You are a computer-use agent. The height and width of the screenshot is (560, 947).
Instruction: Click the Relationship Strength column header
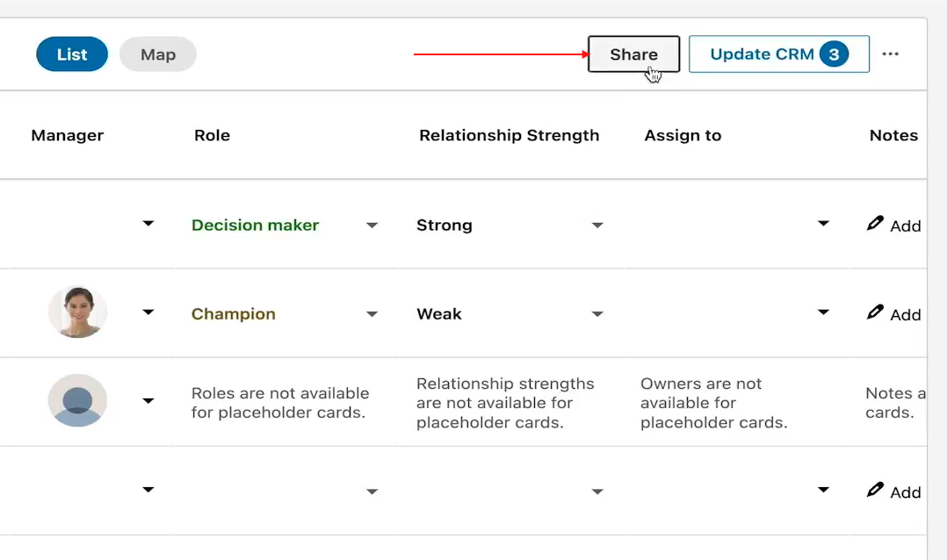[509, 135]
